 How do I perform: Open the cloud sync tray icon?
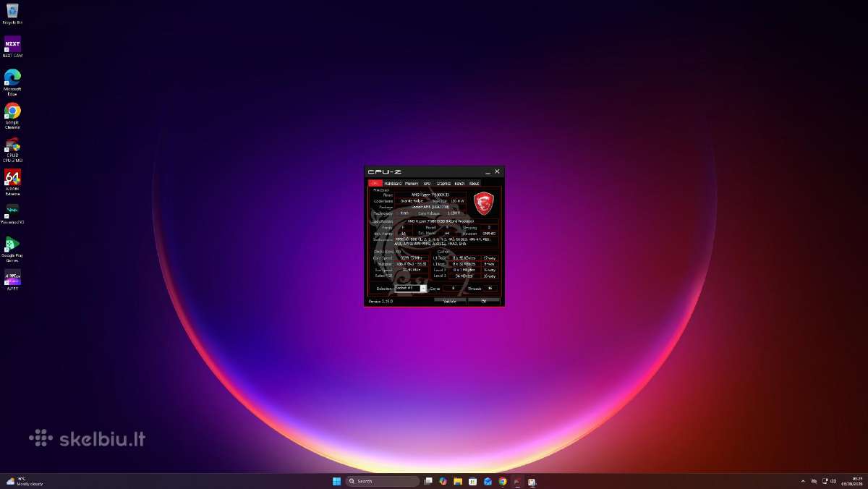click(x=814, y=481)
